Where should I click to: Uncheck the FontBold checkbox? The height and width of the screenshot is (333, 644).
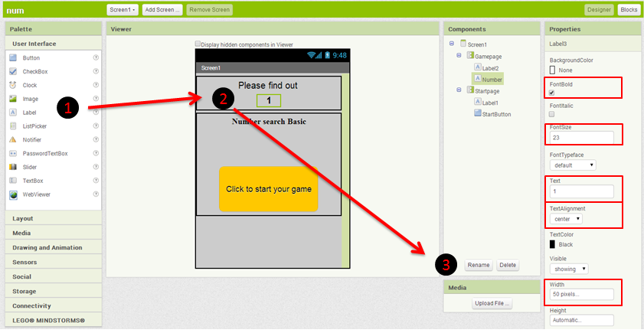552,93
